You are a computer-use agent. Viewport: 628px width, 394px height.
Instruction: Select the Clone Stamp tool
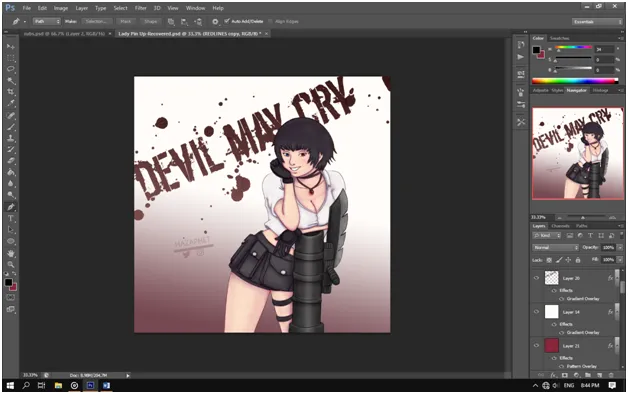point(11,138)
